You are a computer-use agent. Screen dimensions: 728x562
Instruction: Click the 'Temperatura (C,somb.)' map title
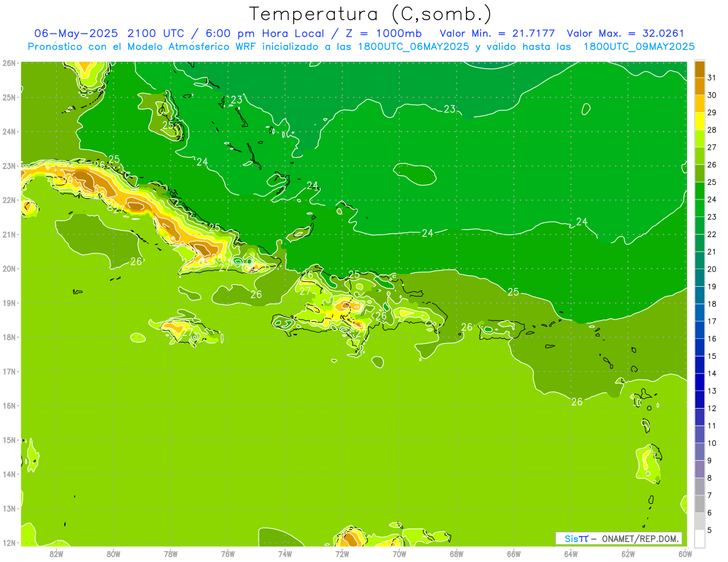pyautogui.click(x=371, y=14)
